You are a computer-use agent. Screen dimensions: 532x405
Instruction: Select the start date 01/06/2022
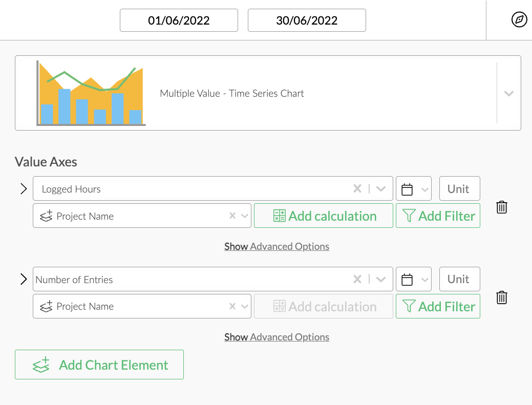(178, 20)
